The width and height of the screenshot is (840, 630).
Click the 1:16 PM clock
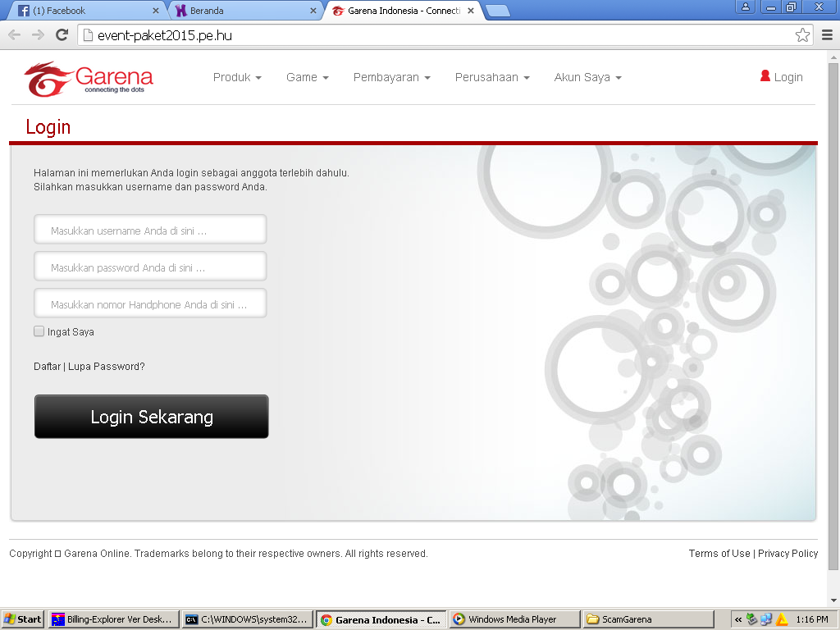[812, 620]
